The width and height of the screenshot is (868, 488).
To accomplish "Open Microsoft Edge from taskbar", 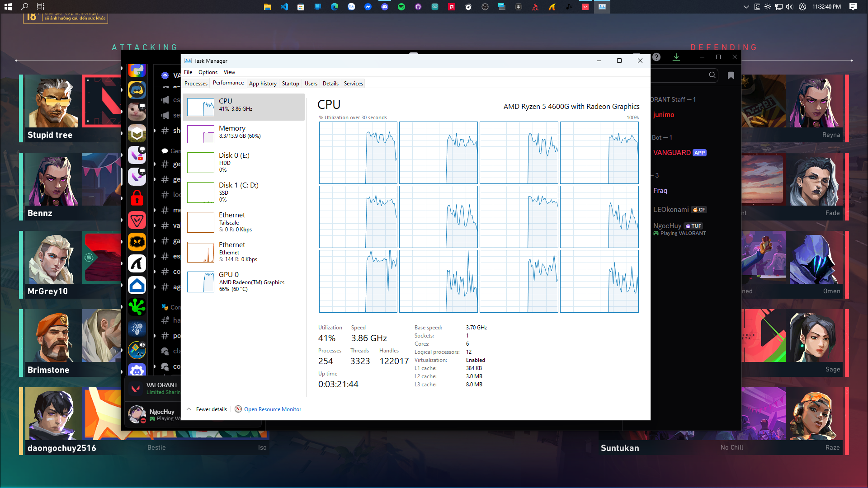I will point(335,7).
